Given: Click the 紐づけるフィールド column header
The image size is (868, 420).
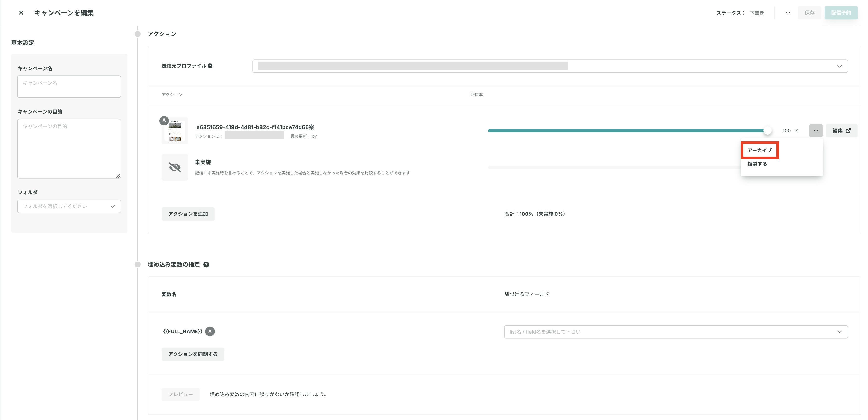Looking at the screenshot, I should pyautogui.click(x=527, y=294).
